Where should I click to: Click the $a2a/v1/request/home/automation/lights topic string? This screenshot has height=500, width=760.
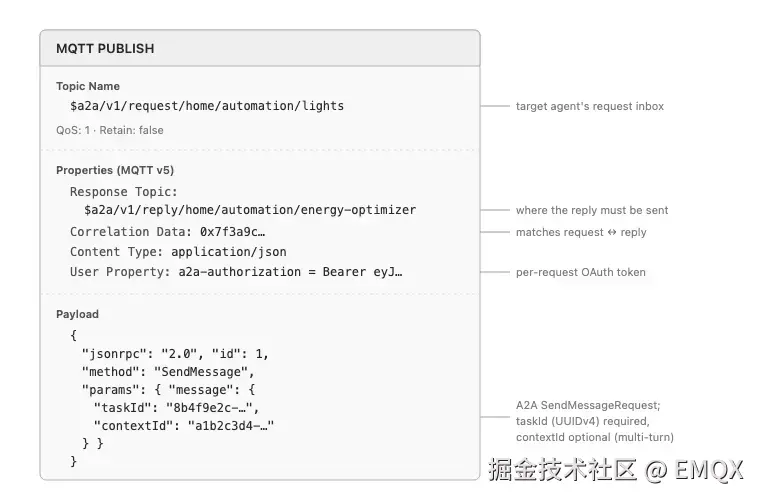[207, 106]
